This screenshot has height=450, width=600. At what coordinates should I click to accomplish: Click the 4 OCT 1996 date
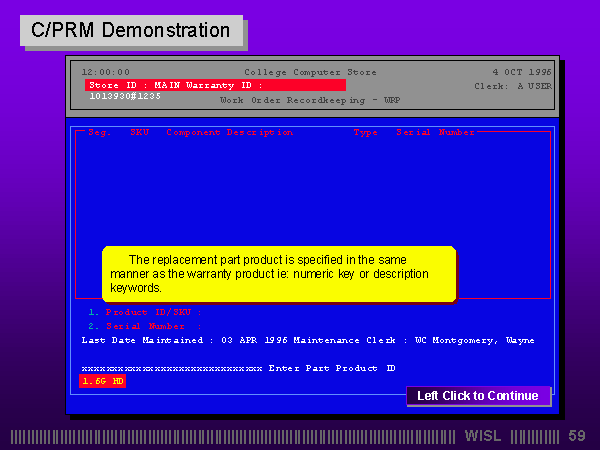point(521,72)
